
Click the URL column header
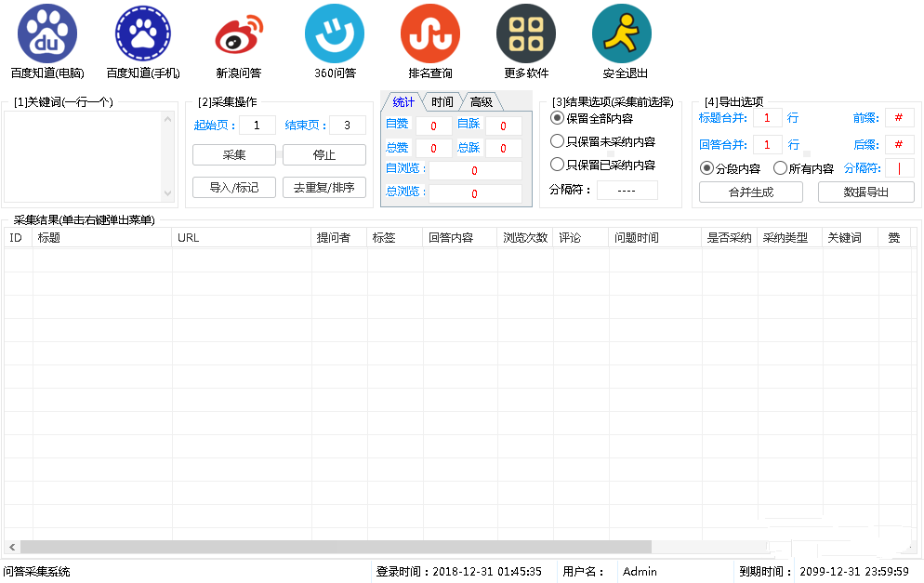[x=242, y=237]
